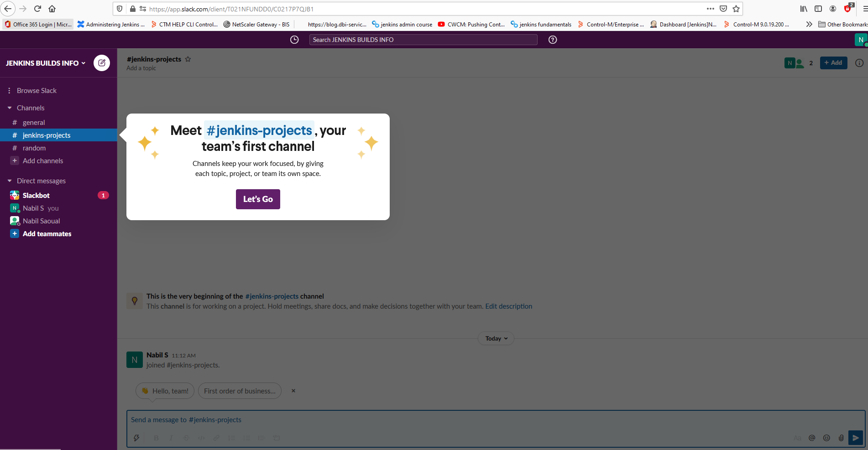Click the user avatar in Slack top bar
868x450 pixels.
click(861, 40)
